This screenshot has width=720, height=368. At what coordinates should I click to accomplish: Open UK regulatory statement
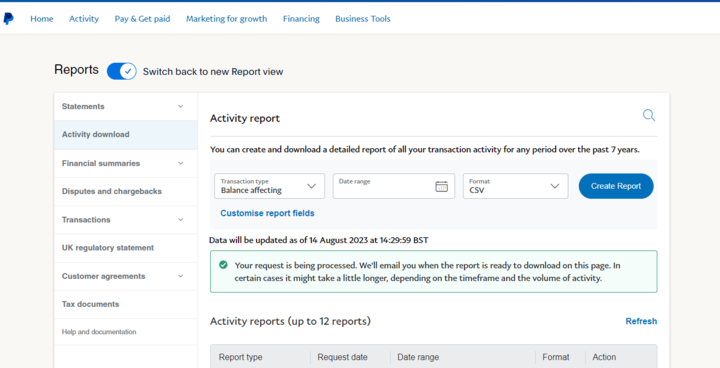pyautogui.click(x=126, y=248)
